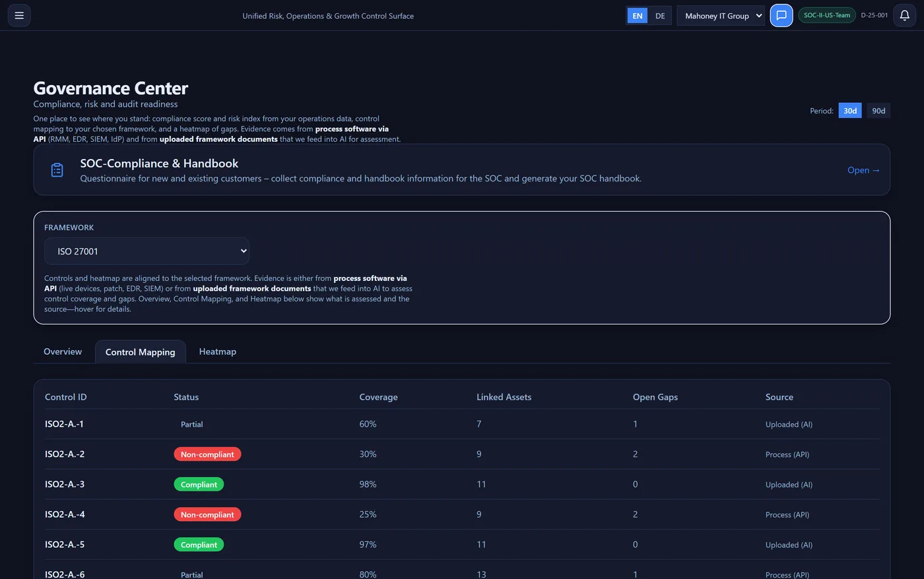
Task: Open the hamburger navigation menu
Action: point(18,15)
